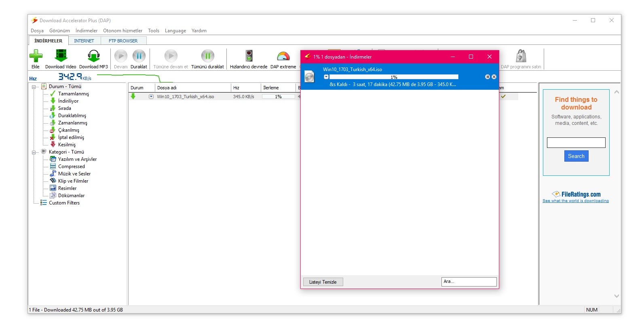
Task: Click the DAP programını satın shopping bag icon
Action: (x=521, y=56)
